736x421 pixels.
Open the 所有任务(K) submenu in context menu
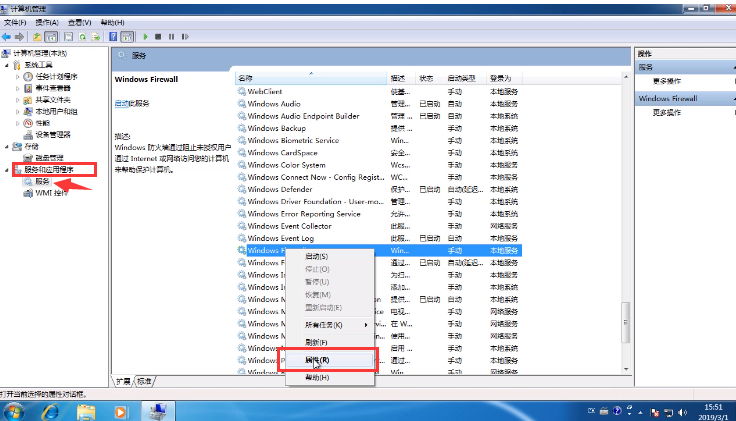click(330, 325)
